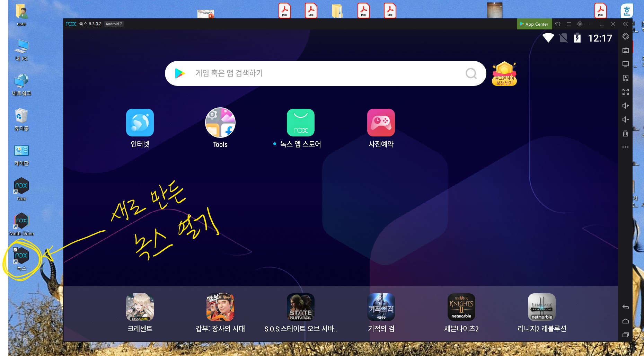
Task: Open Nox system settings gear
Action: [x=580, y=24]
